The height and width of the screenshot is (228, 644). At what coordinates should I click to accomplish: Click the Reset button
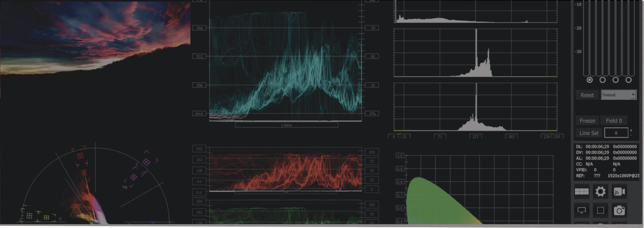(587, 95)
